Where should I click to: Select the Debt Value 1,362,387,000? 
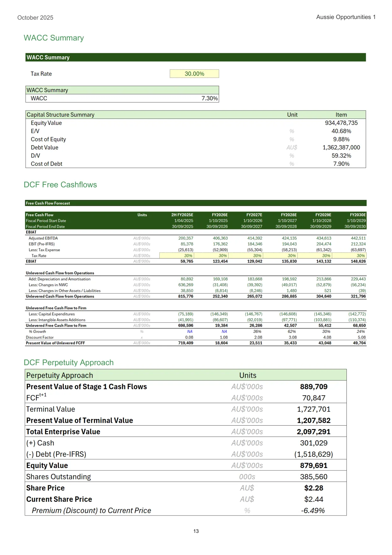coord(341,147)
